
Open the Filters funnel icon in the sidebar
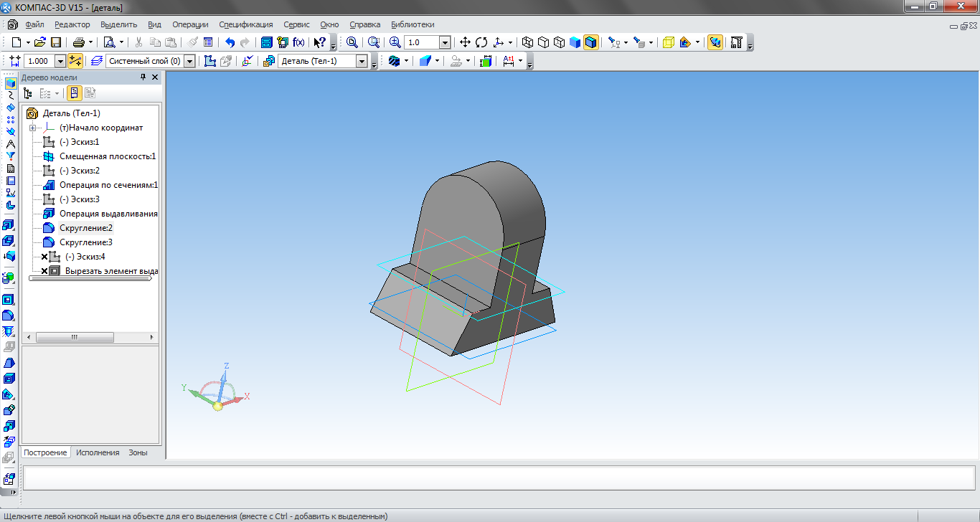click(x=10, y=156)
